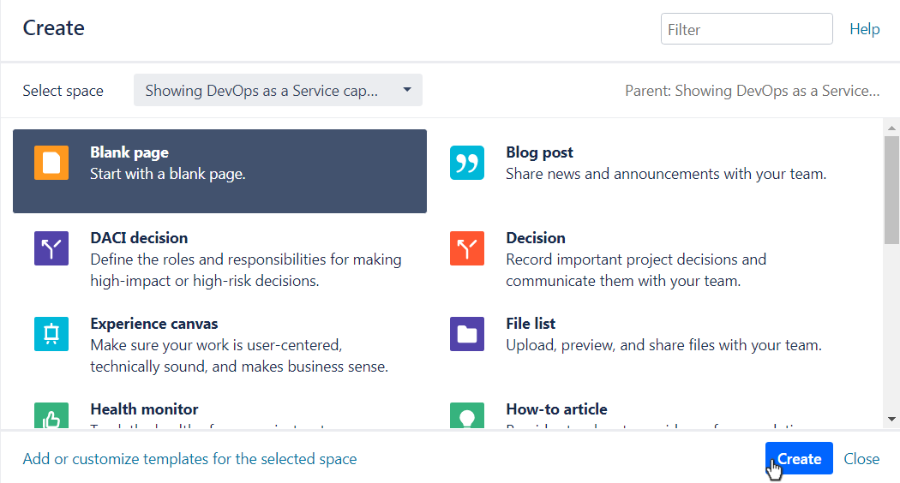
Task: Click the Blog post quote icon
Action: (467, 163)
